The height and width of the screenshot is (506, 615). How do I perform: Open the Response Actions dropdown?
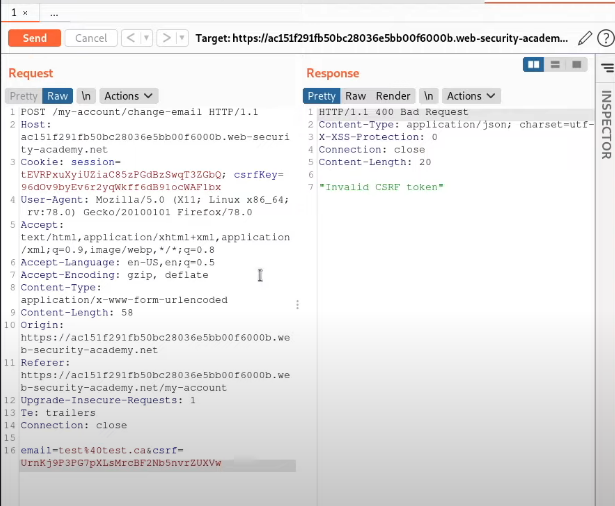coord(471,96)
